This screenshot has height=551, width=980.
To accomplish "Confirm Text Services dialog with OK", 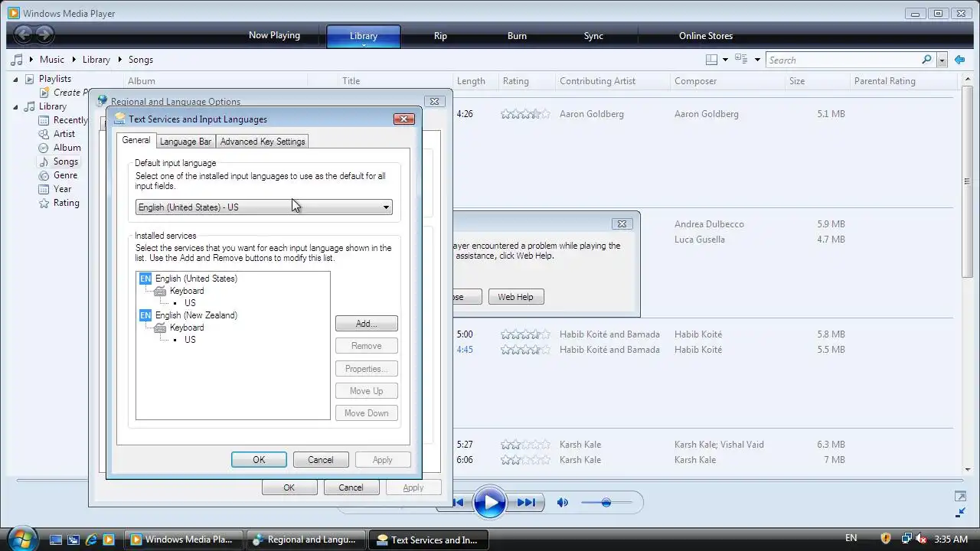I will 259,460.
